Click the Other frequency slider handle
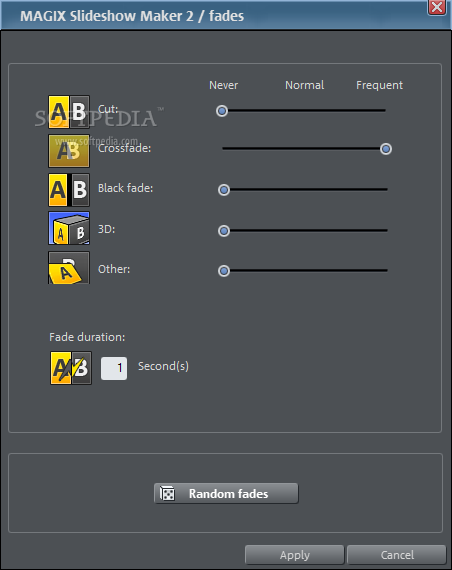This screenshot has height=570, width=452. pos(224,271)
